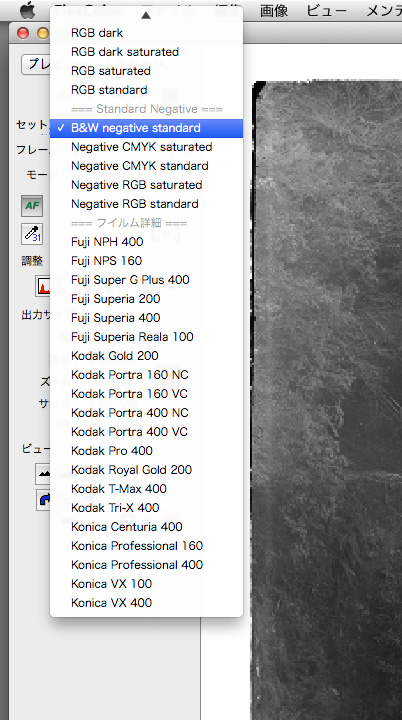Pick Negative CMYK standard
The image size is (402, 720).
(x=146, y=166)
